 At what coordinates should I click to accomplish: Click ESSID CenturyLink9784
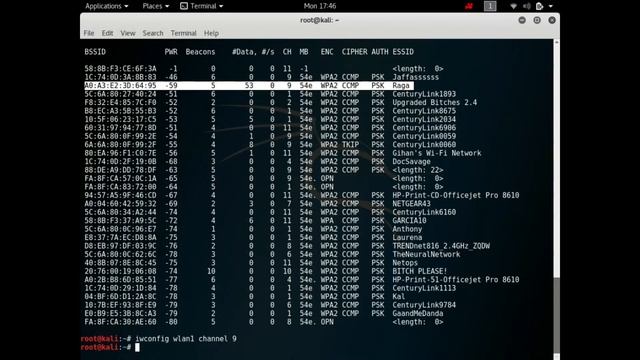pos(424,305)
